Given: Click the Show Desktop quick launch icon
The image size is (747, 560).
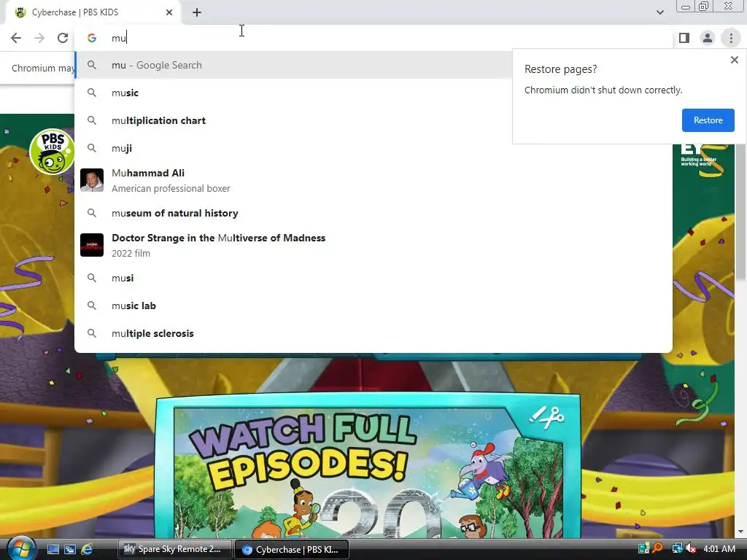Looking at the screenshot, I should coord(53,549).
